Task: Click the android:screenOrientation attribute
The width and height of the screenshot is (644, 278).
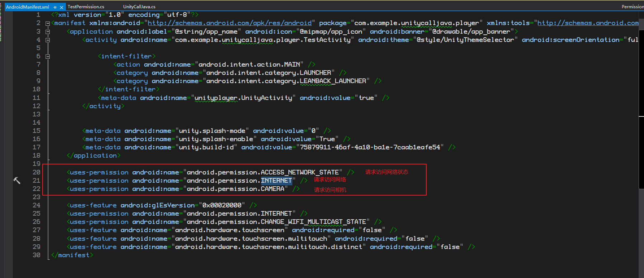Action: pyautogui.click(x=571, y=40)
